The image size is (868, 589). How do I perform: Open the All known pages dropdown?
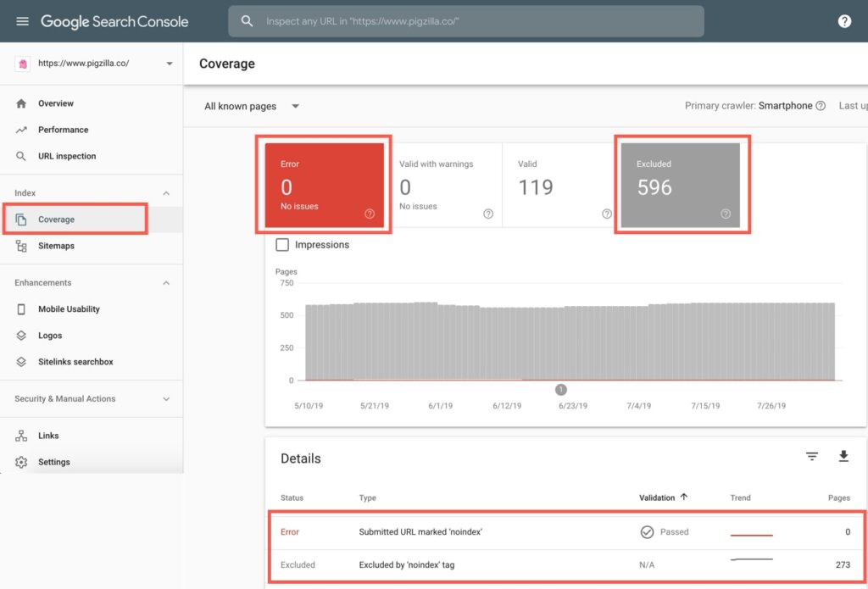(x=252, y=107)
